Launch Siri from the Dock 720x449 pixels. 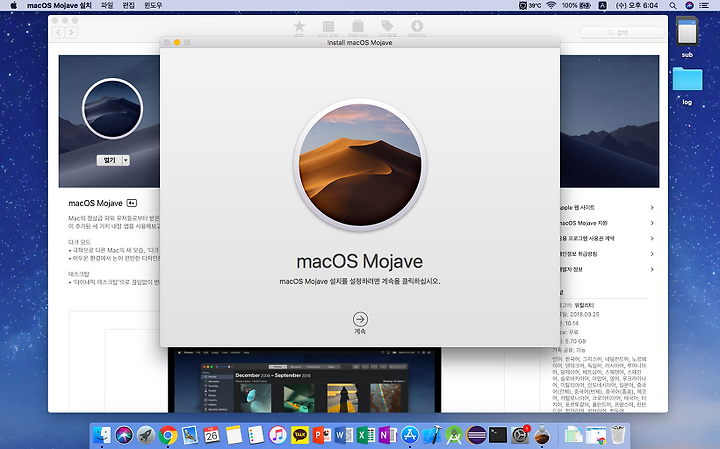tap(124, 434)
